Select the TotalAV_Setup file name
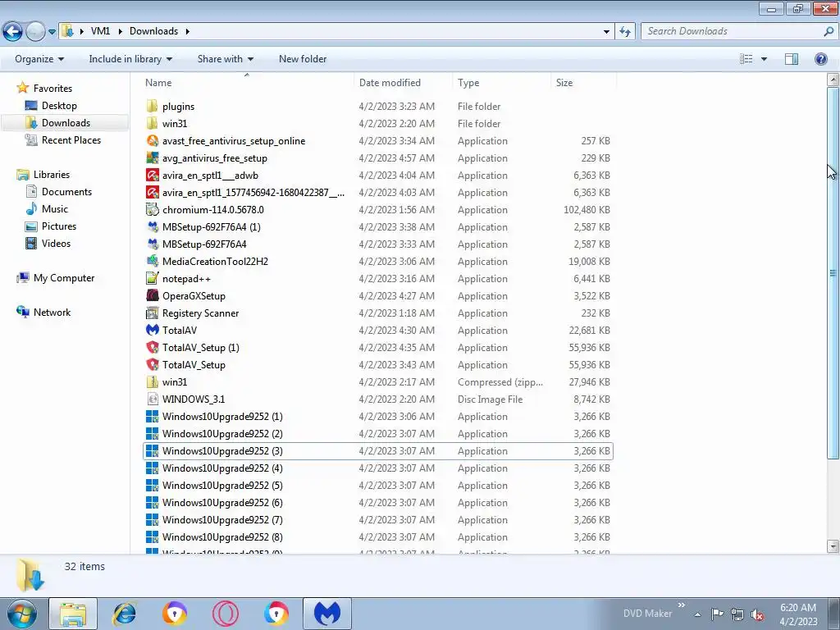Viewport: 840px width, 630px height. 194,365
